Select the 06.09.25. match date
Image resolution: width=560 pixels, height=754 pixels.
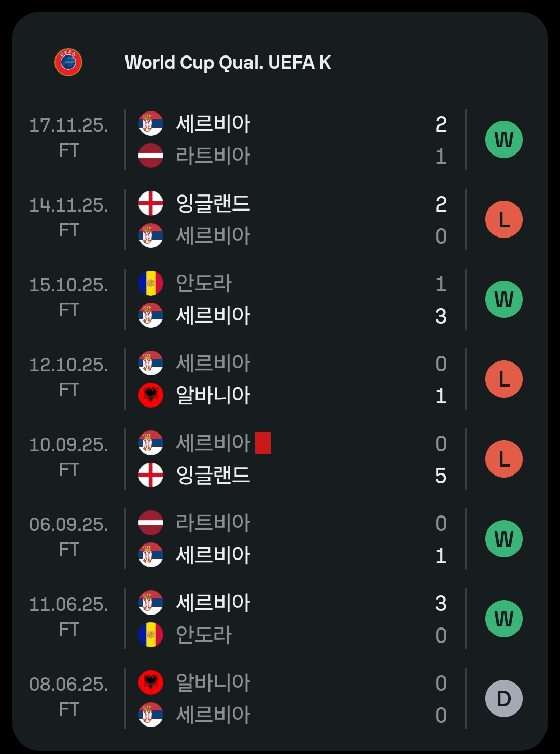69,524
